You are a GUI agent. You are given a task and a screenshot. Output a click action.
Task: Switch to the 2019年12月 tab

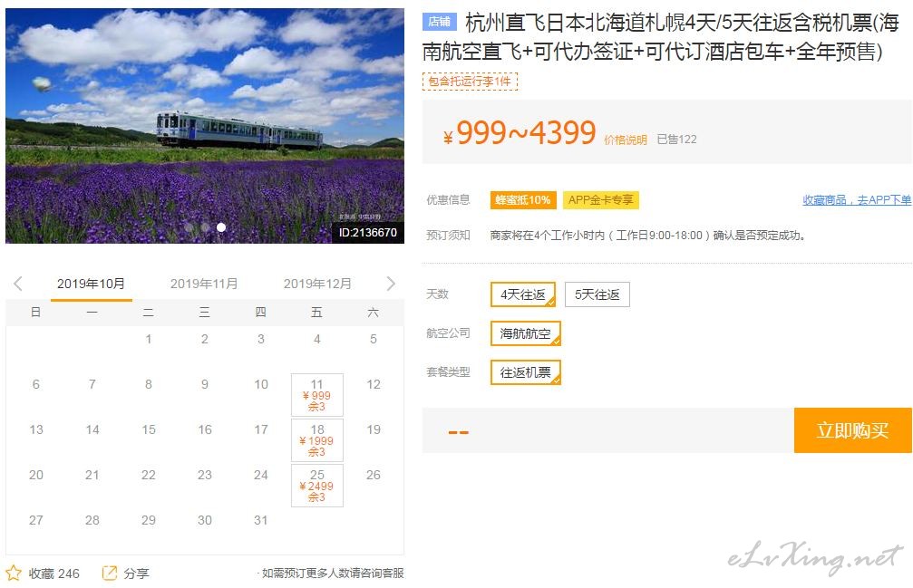point(317,284)
